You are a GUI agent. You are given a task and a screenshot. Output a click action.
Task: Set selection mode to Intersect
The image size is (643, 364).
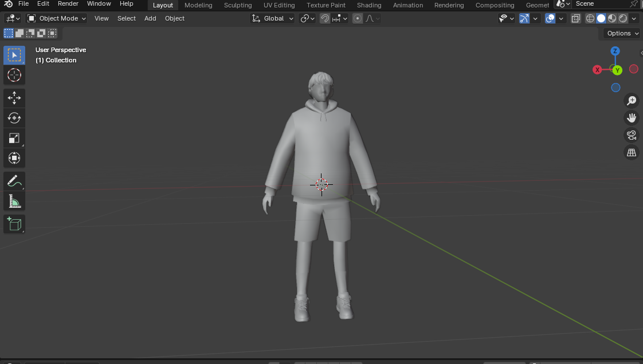(53, 33)
